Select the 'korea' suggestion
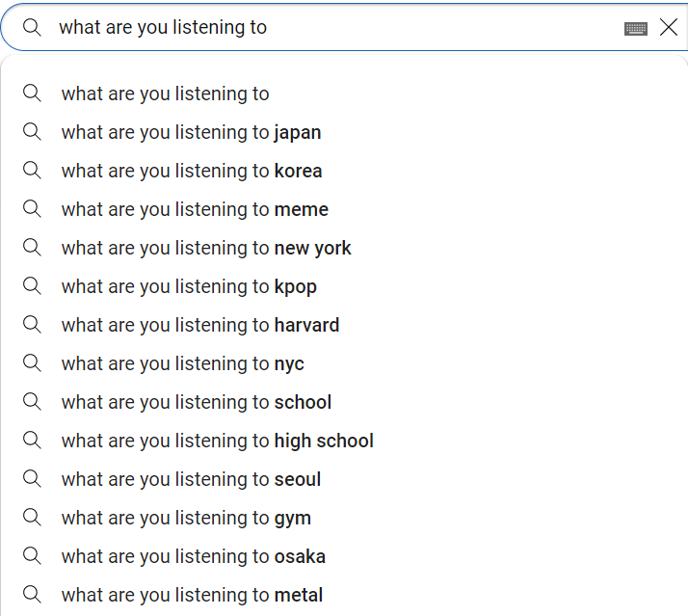This screenshot has height=616, width=688. point(192,171)
